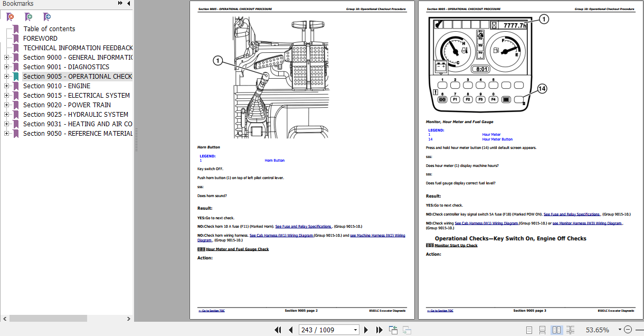Click the previous view navigation icon
The width and height of the screenshot is (644, 336).
(393, 330)
